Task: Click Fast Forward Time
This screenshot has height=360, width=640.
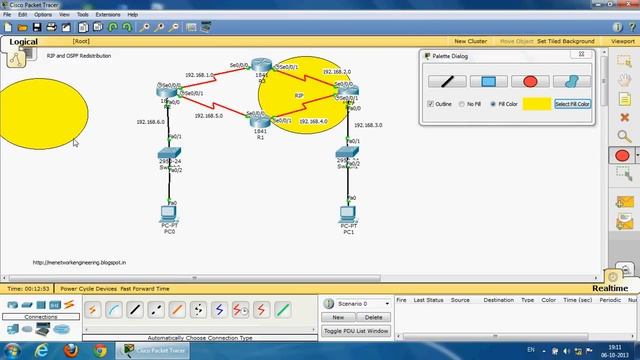Action: [144, 289]
